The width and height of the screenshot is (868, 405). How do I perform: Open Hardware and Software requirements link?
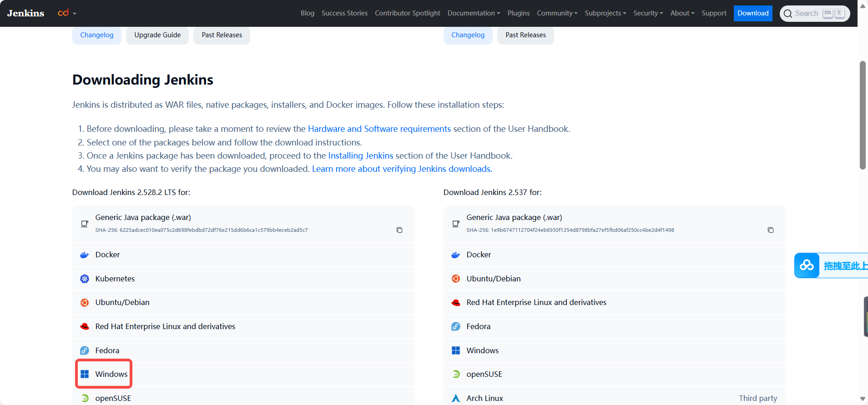point(379,129)
